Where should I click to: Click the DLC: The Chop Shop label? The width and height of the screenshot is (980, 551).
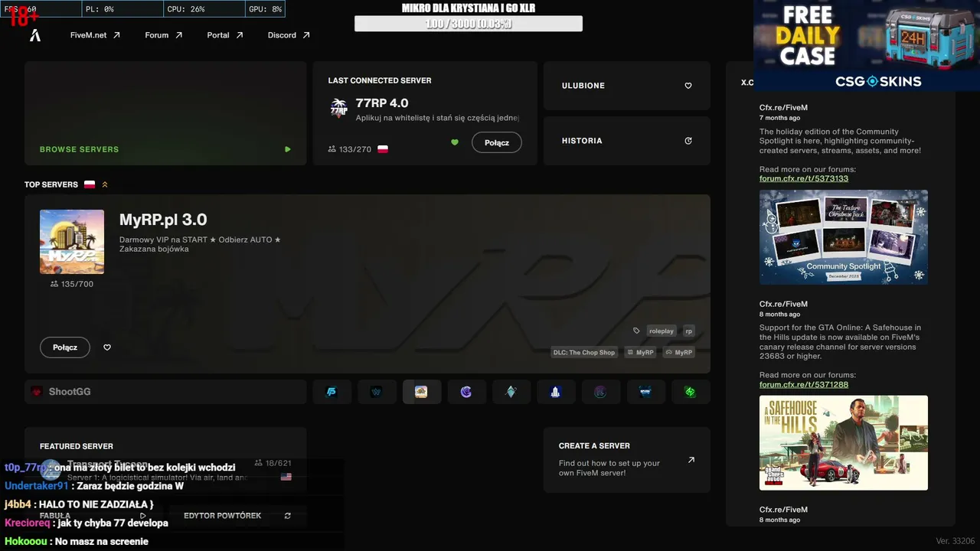point(584,353)
